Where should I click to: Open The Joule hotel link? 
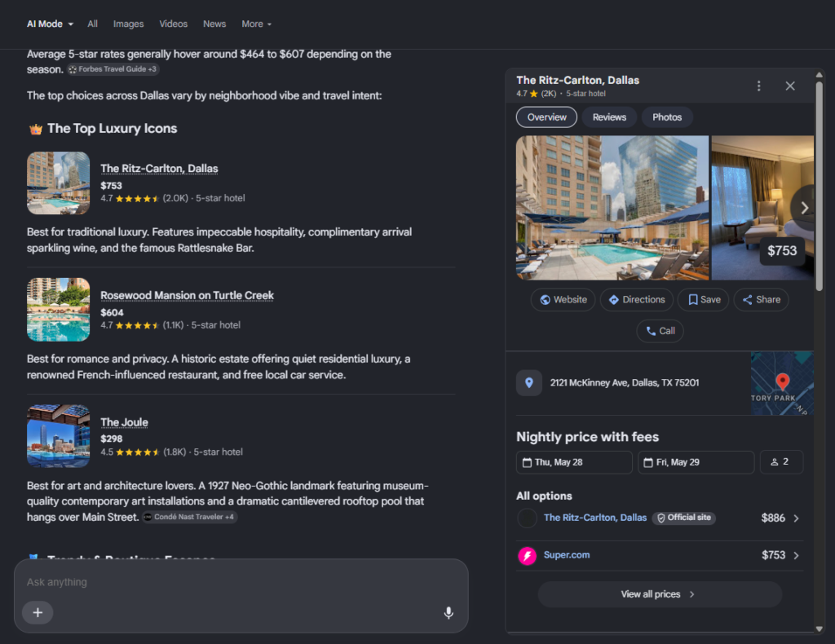124,422
